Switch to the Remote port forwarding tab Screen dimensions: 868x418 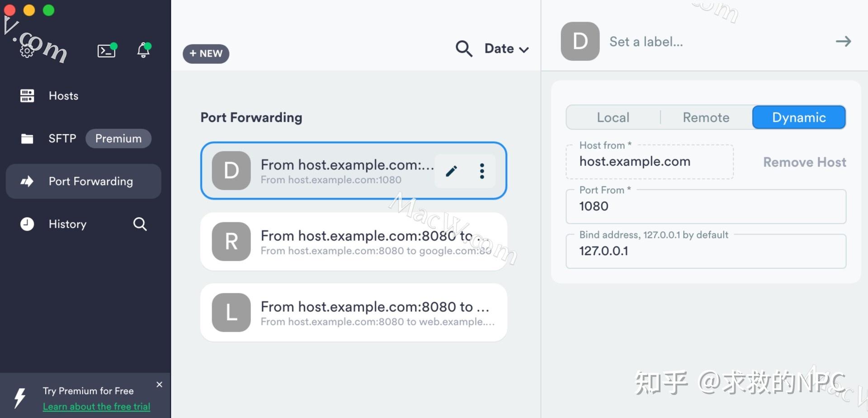click(706, 117)
